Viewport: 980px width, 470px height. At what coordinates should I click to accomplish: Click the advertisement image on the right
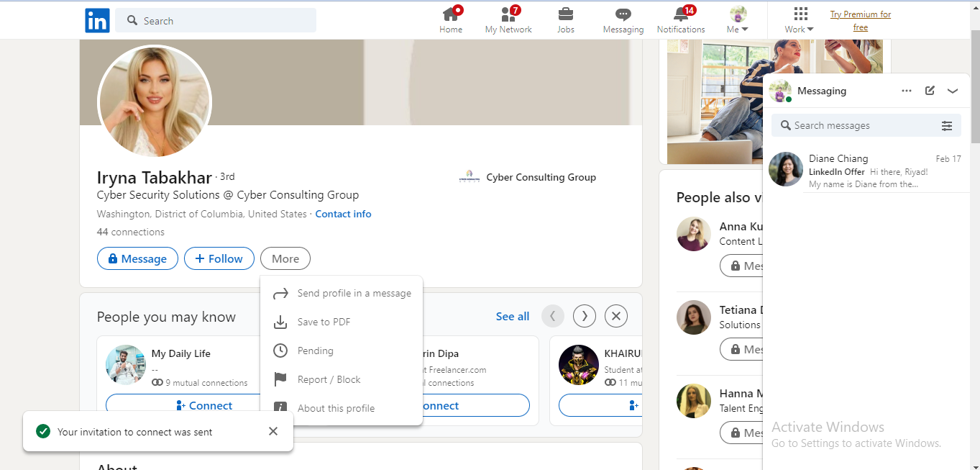715,101
